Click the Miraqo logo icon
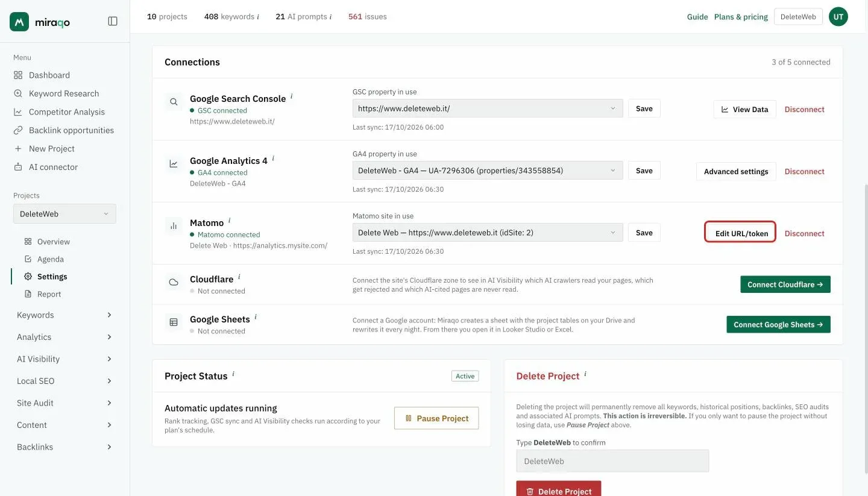 point(19,22)
